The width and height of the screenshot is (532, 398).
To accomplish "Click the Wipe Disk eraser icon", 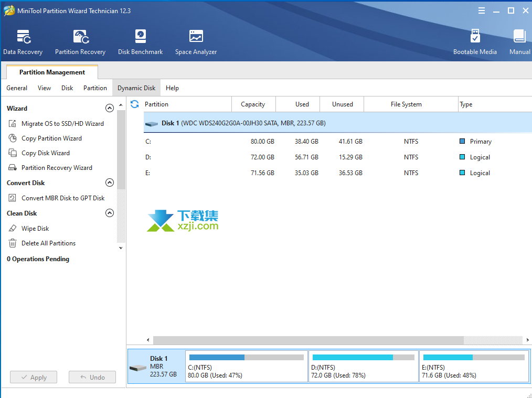I will tap(13, 229).
